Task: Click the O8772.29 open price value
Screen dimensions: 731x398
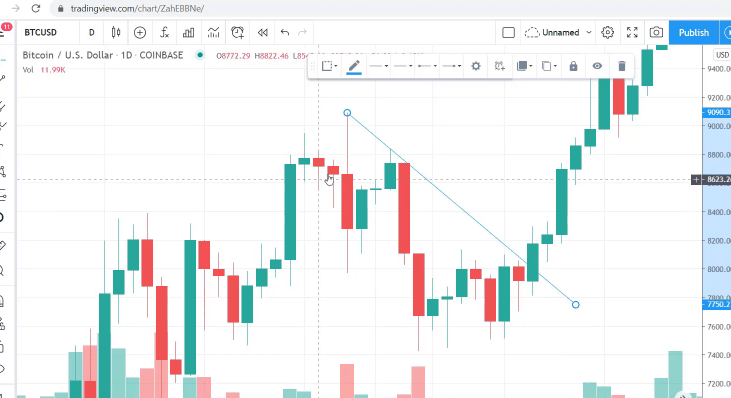Action: tap(233, 56)
